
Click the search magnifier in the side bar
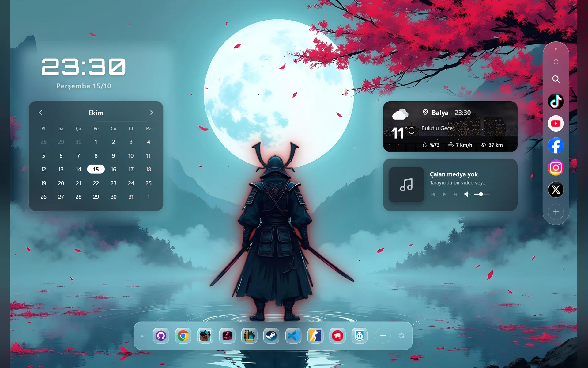pos(556,79)
